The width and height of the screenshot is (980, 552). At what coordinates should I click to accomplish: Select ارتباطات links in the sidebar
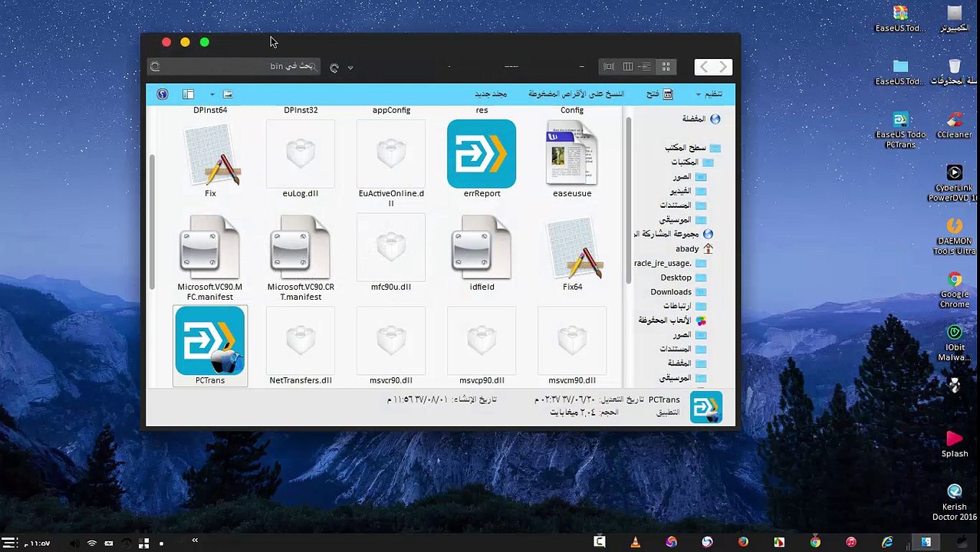tap(685, 306)
